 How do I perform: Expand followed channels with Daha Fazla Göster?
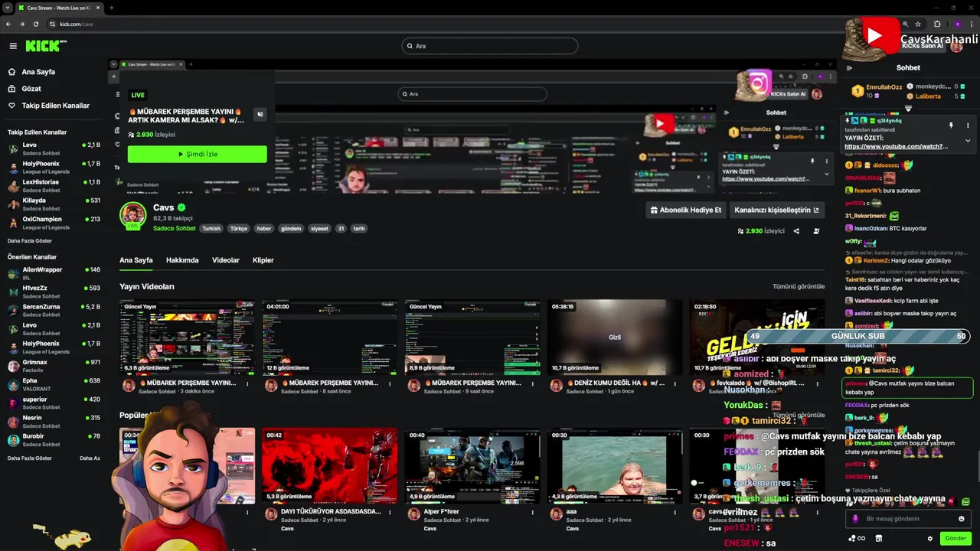[30, 240]
